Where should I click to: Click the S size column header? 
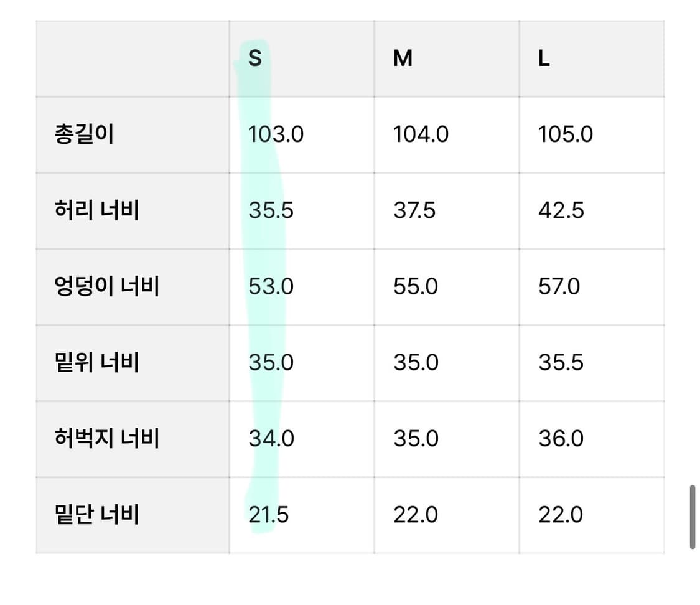[x=255, y=59]
